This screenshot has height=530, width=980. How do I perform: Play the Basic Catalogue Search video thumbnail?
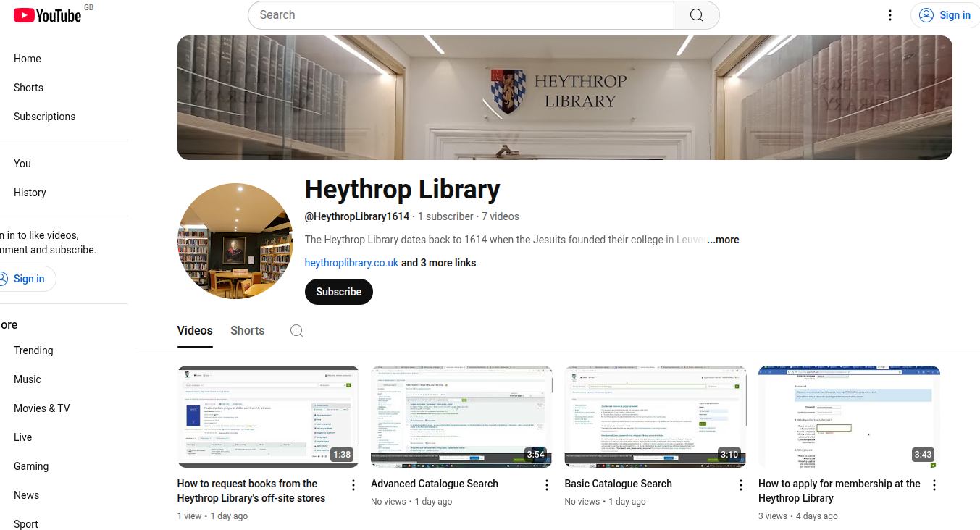654,416
